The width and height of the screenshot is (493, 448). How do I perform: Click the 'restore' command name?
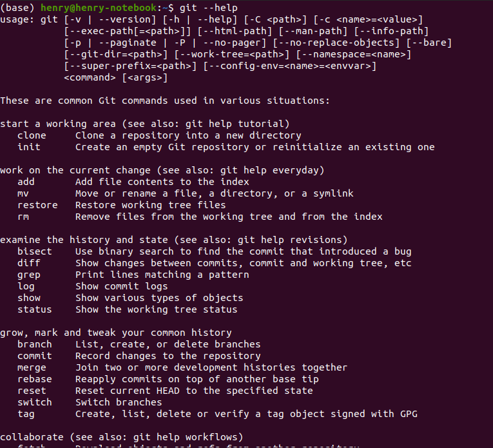pos(37,205)
